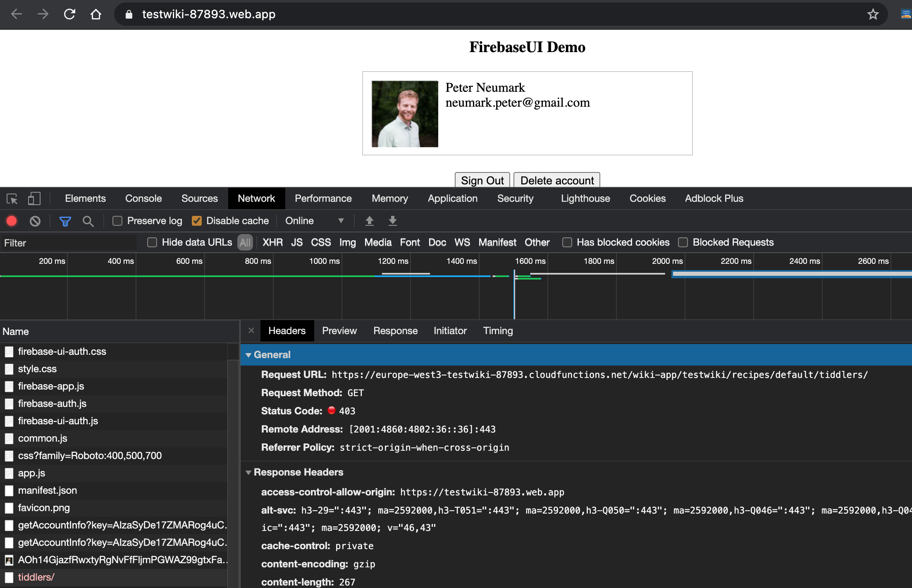The height and width of the screenshot is (588, 912).
Task: Open the Timing tab
Action: pyautogui.click(x=497, y=331)
